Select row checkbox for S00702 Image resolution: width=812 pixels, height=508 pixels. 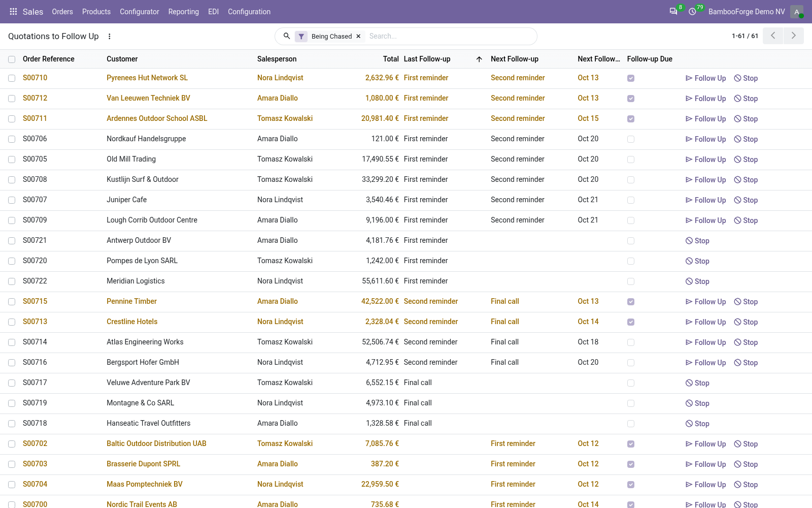[12, 444]
